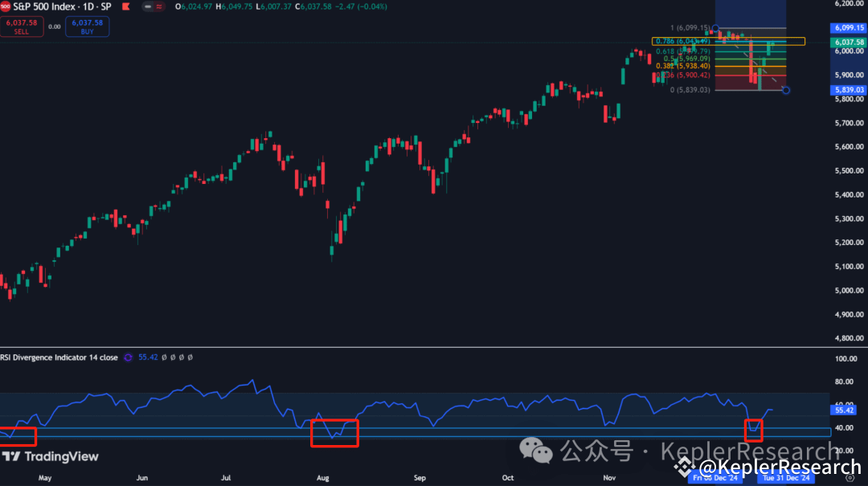Click the red flag icon beside the symbol

(x=126, y=6)
